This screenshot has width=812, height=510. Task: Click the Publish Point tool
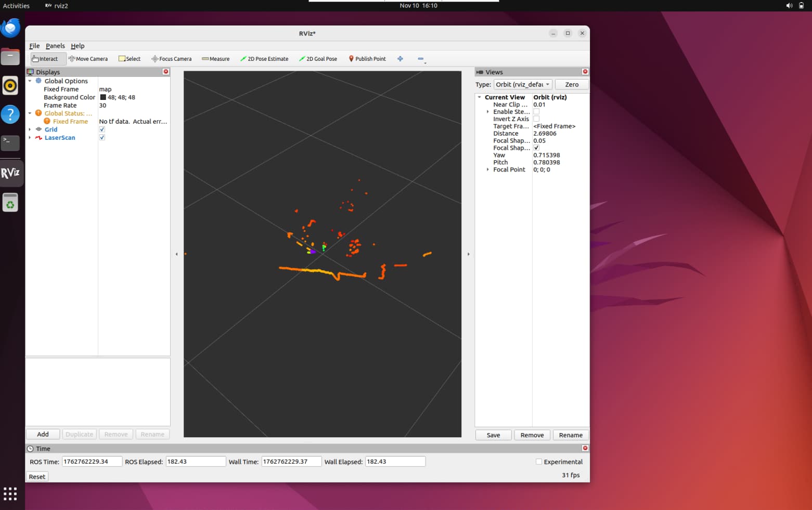(x=367, y=59)
